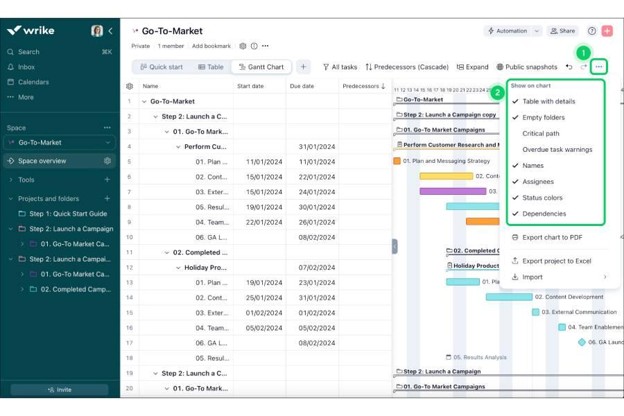Click the Share button

(563, 31)
